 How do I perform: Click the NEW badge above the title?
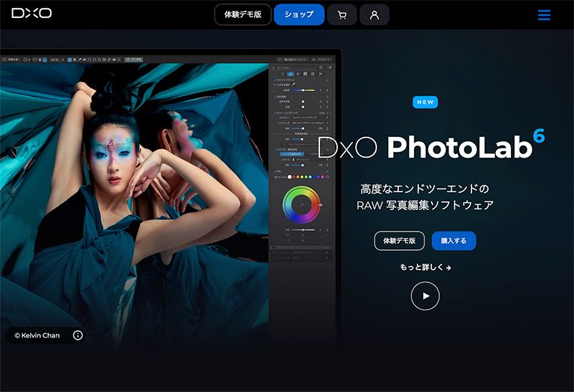pyautogui.click(x=425, y=102)
